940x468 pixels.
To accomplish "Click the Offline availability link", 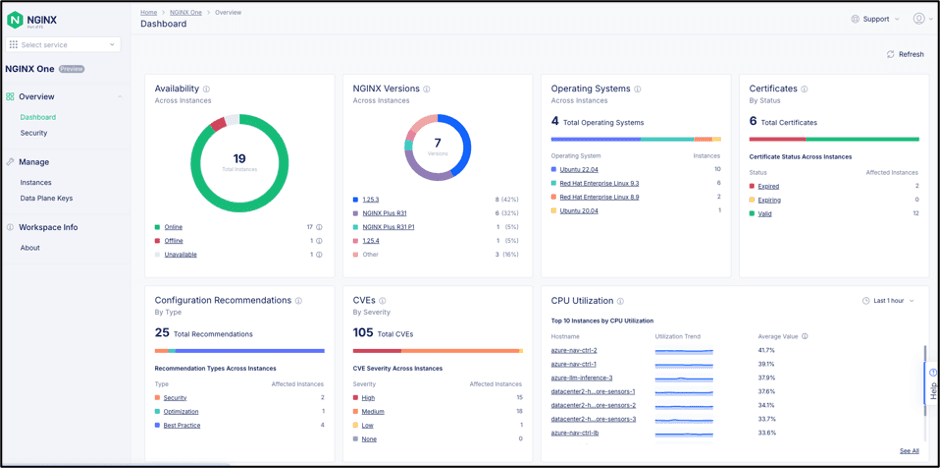I will pos(173,241).
